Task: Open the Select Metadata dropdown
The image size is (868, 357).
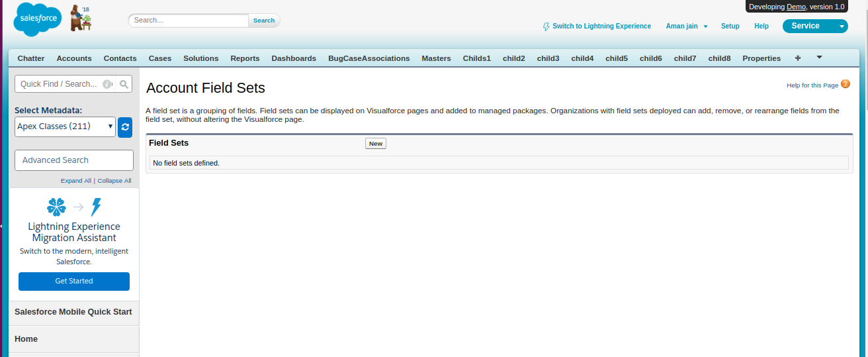Action: [65, 127]
